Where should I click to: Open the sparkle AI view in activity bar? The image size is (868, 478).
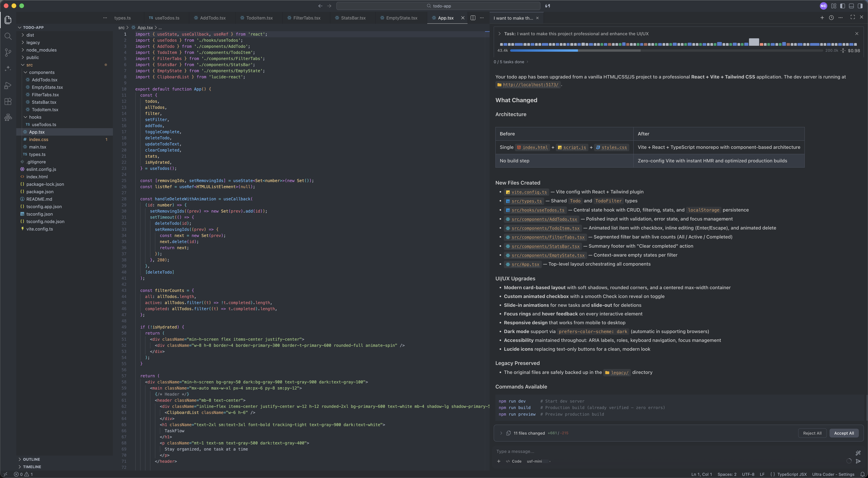pos(8,69)
